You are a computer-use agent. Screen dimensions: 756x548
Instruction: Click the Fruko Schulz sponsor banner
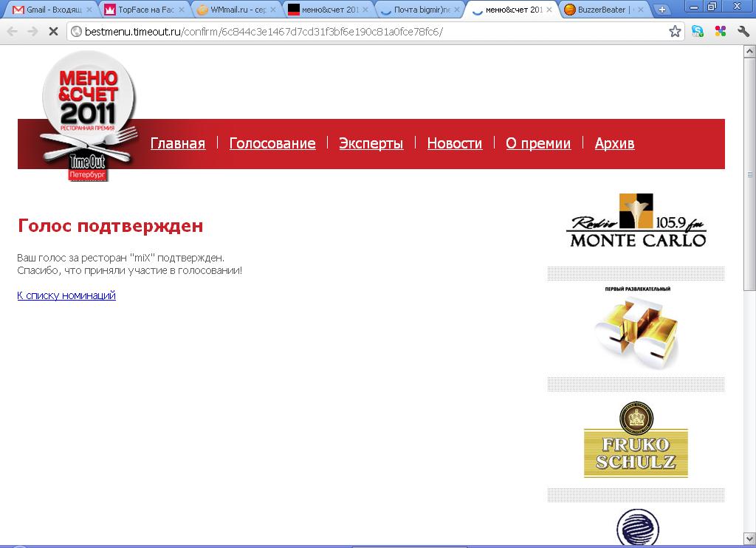(x=636, y=439)
